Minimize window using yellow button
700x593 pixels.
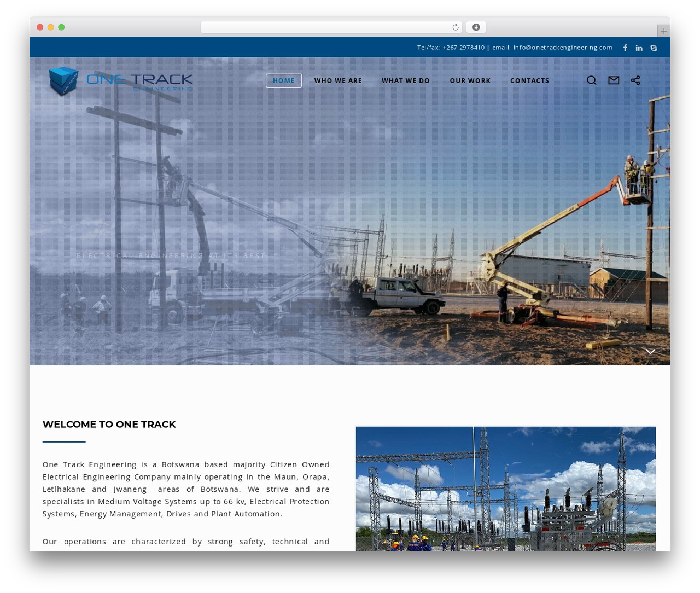tap(50, 27)
